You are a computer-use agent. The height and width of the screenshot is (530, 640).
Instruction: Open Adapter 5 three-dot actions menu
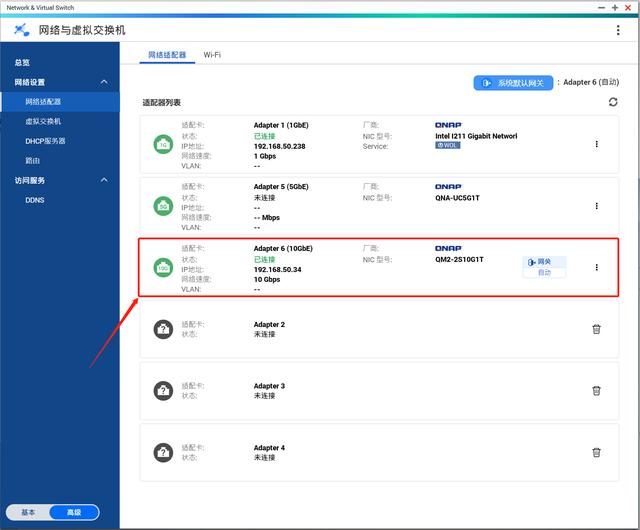click(x=596, y=206)
